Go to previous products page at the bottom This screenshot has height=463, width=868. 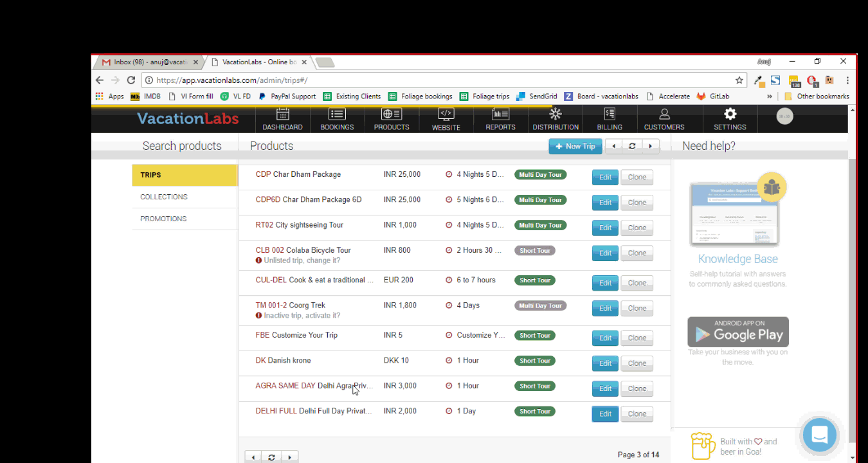(253, 457)
